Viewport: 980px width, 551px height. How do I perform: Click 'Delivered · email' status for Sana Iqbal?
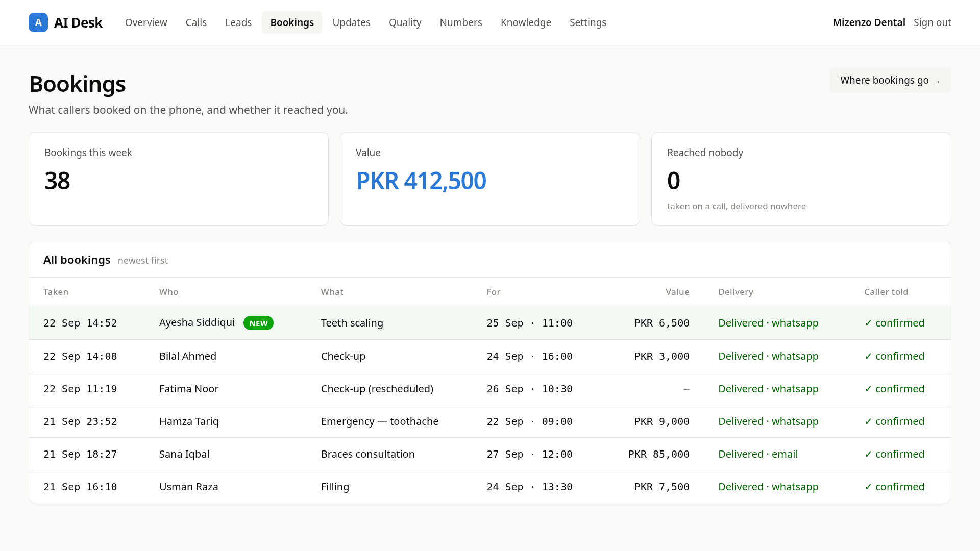(758, 454)
